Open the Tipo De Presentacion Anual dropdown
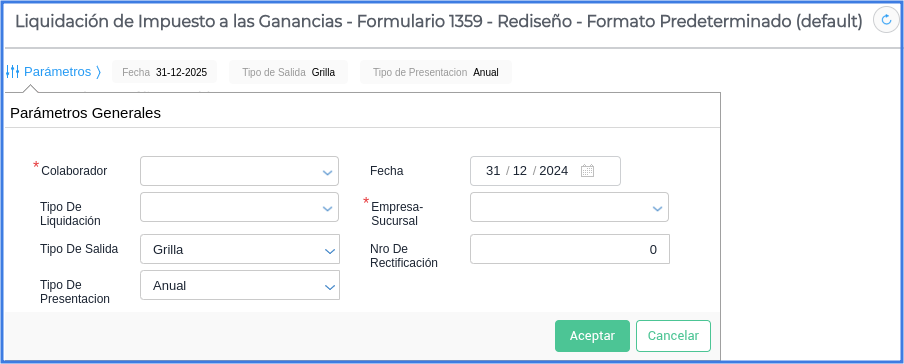The width and height of the screenshot is (904, 364). click(x=240, y=285)
